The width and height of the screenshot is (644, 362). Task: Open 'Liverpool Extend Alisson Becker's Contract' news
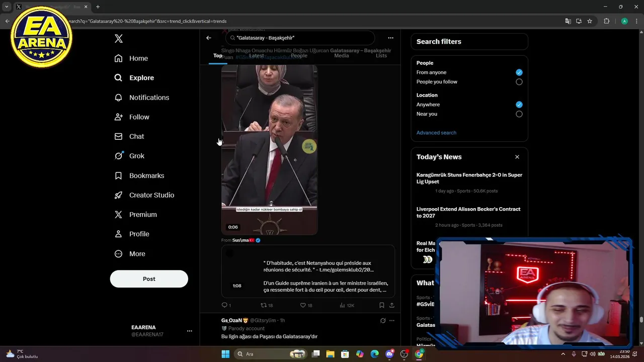[468, 213]
